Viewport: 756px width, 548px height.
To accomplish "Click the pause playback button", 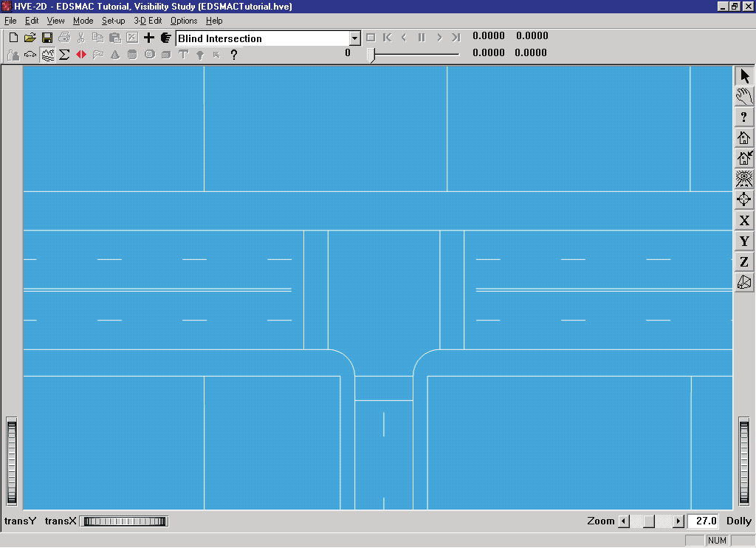I will coord(422,37).
